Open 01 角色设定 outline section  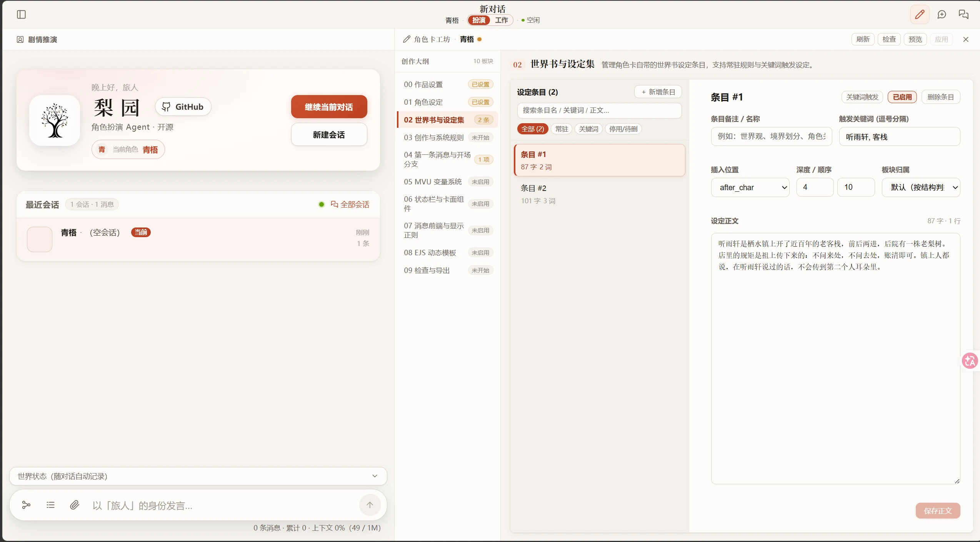tap(448, 102)
